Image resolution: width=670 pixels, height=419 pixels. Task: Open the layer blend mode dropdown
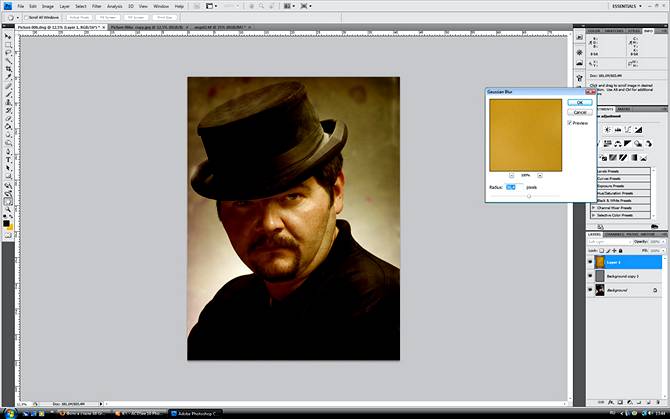click(x=607, y=240)
